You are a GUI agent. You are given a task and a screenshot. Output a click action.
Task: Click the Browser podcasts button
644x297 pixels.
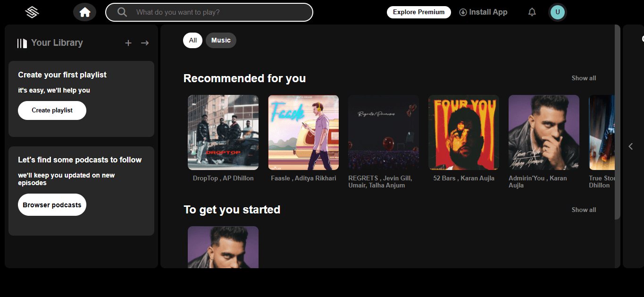52,204
